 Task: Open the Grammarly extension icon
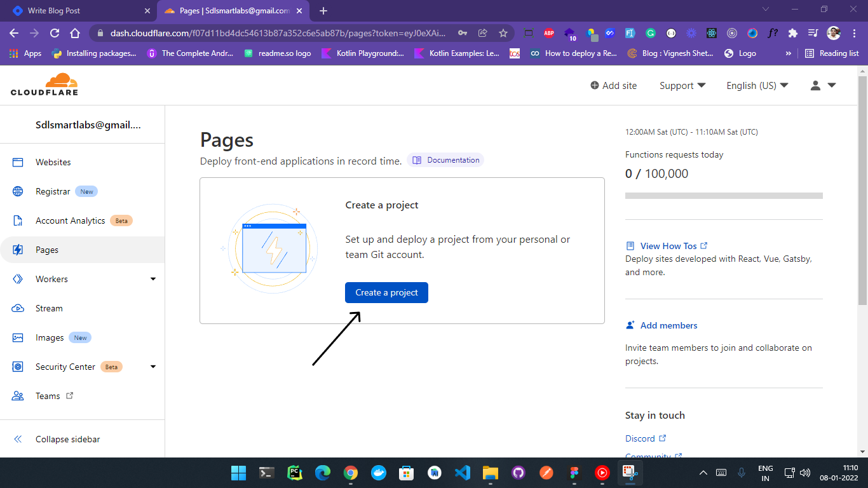[x=651, y=33]
